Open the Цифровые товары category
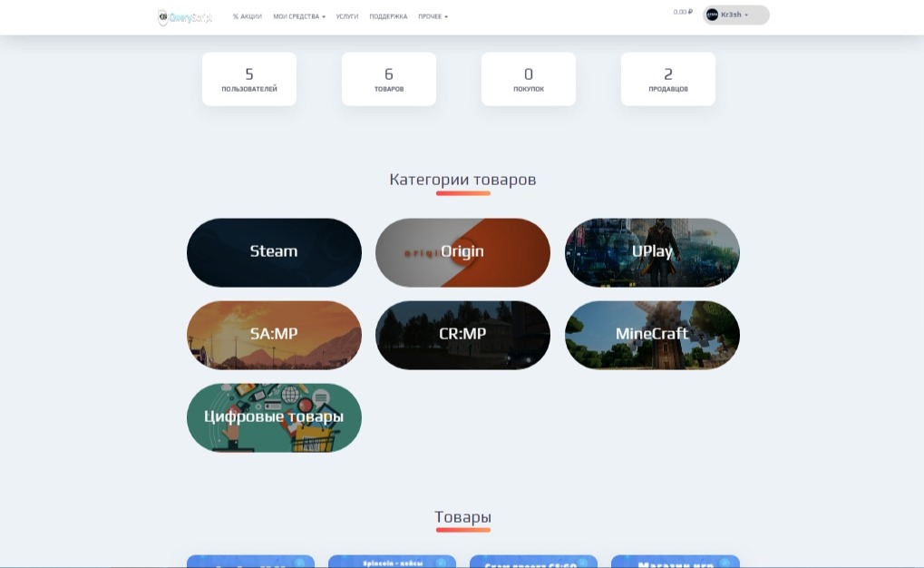Viewport: 924px width, 568px height. (274, 417)
